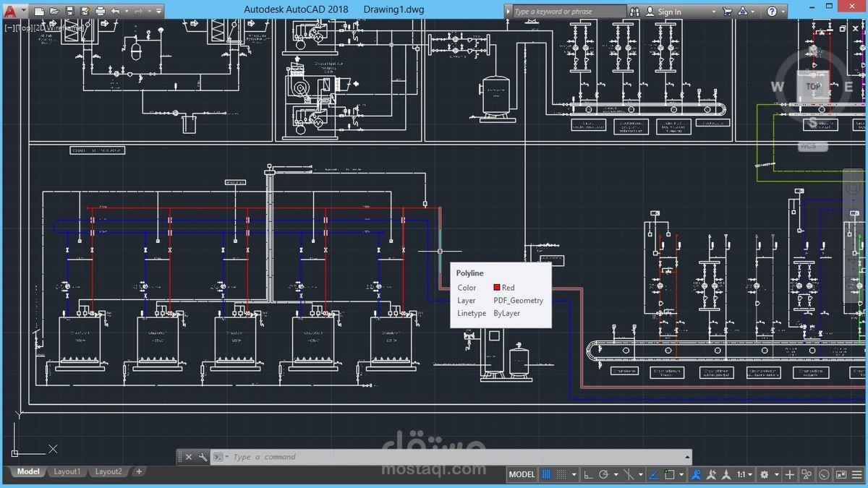Open workspace switching gear icon
868x488 pixels.
(x=764, y=475)
